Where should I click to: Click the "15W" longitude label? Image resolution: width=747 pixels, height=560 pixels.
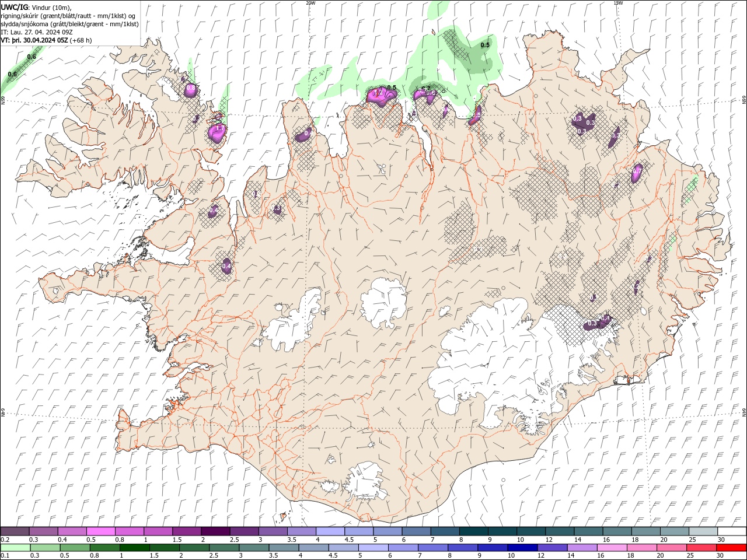pyautogui.click(x=618, y=3)
